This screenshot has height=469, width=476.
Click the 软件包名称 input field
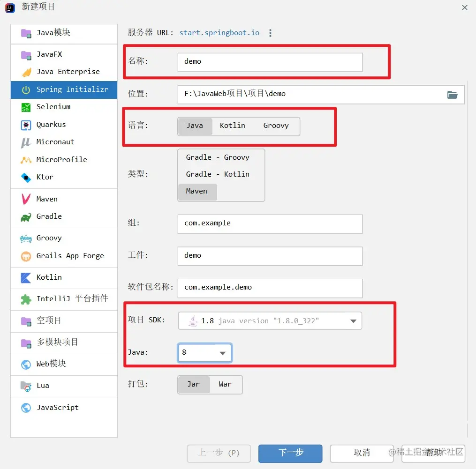[x=270, y=288]
